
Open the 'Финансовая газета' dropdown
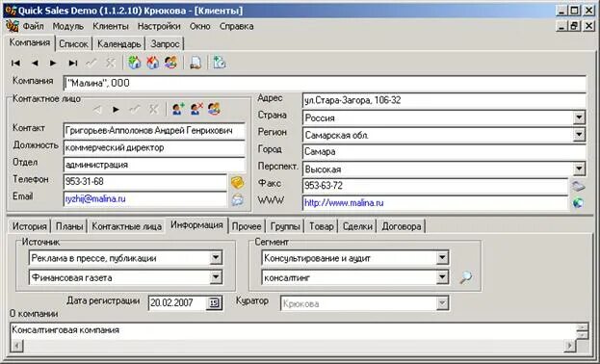pyautogui.click(x=216, y=277)
